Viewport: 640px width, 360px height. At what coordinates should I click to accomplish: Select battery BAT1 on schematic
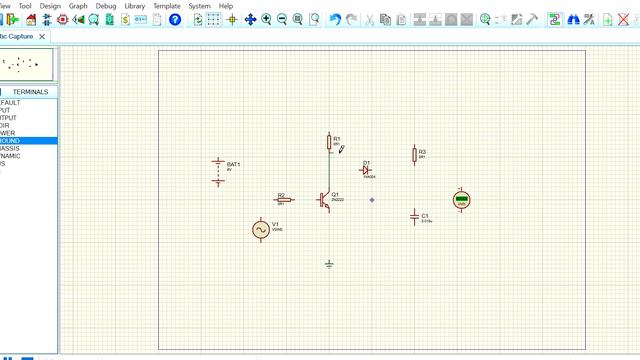click(218, 172)
